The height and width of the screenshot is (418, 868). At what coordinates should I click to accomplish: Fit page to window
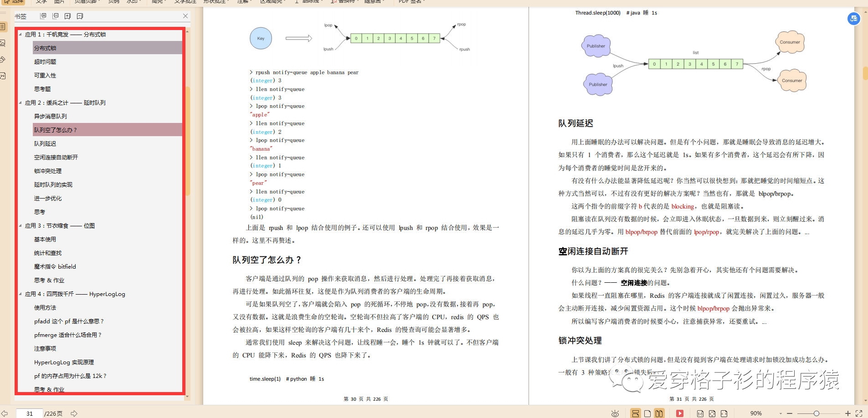pos(712,413)
